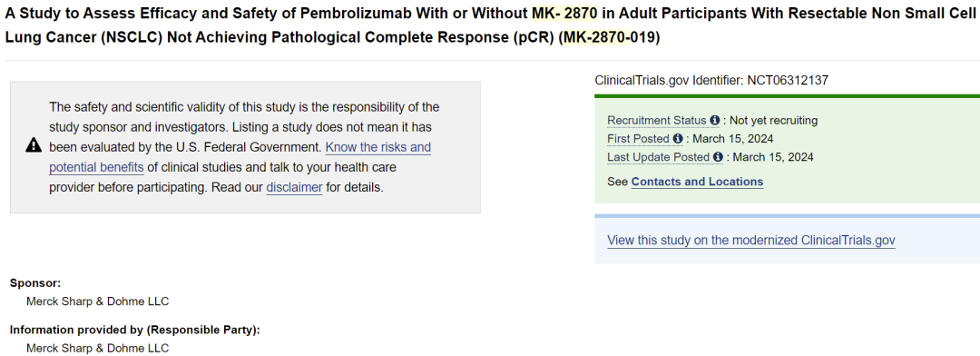Click the 'Information provided by (Responsible Party)' heading
The width and height of the screenshot is (980, 356).
tap(135, 330)
